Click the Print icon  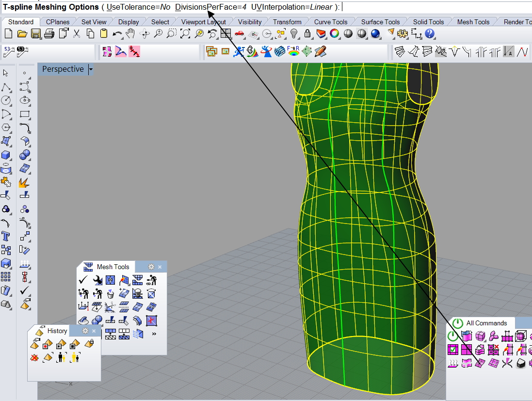(49, 33)
